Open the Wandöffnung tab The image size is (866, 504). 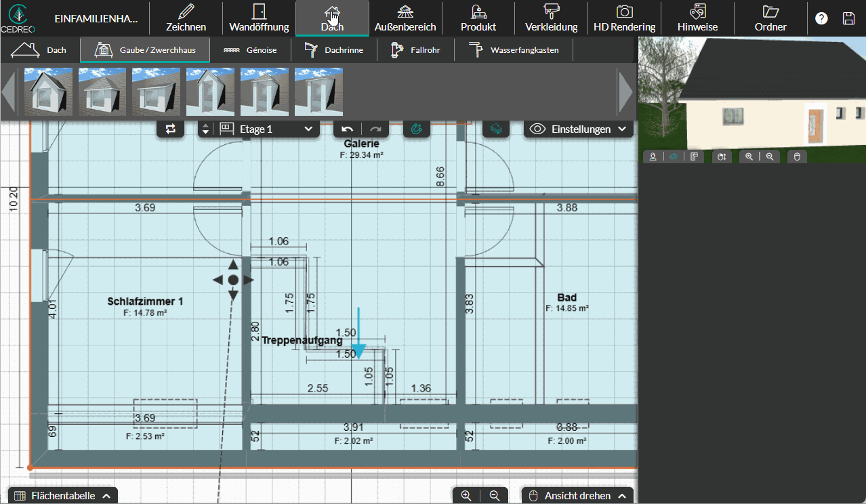pos(259,18)
